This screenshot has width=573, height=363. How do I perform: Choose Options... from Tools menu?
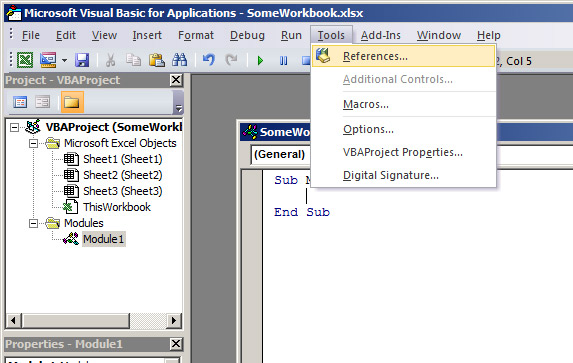pyautogui.click(x=403, y=129)
